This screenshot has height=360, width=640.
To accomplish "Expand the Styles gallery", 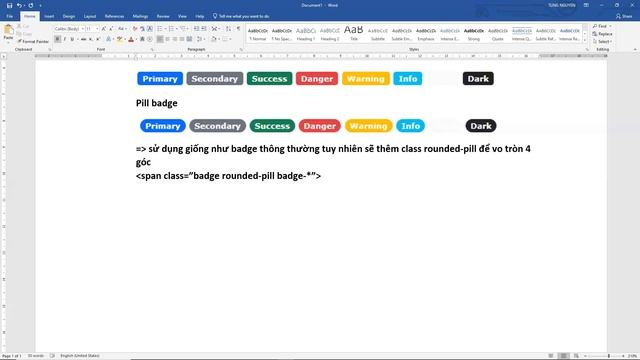I will coord(585,40).
